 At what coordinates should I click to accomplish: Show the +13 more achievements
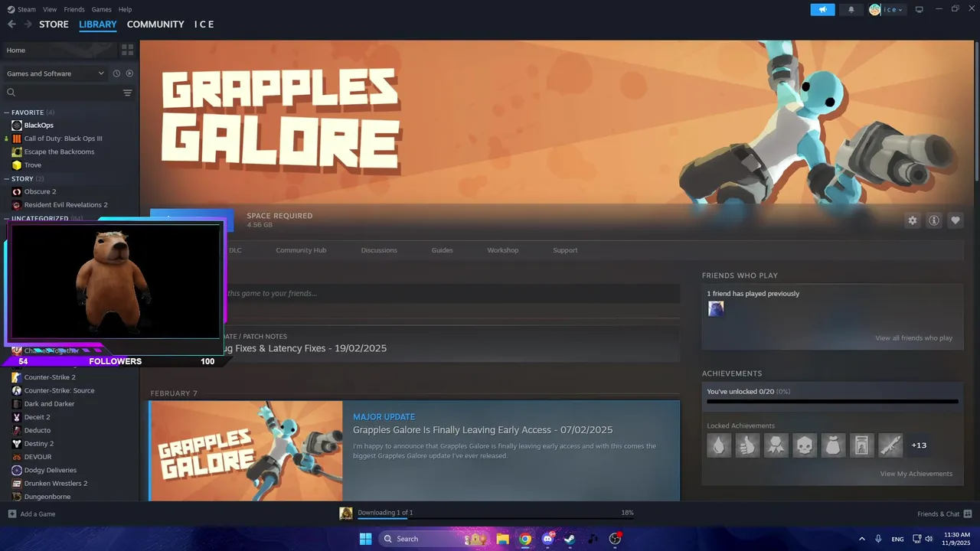pos(919,445)
